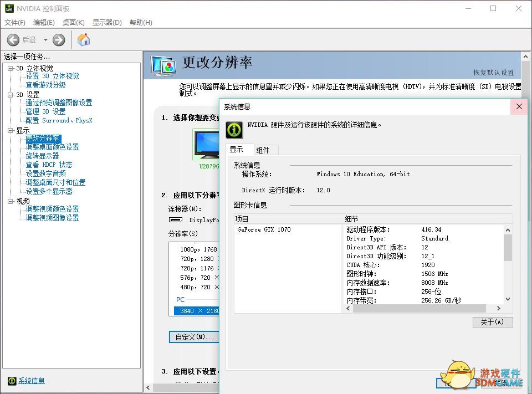Select the 1080p, 1768 resolution entry
Viewport: 532px width, 394px height.
click(199, 249)
